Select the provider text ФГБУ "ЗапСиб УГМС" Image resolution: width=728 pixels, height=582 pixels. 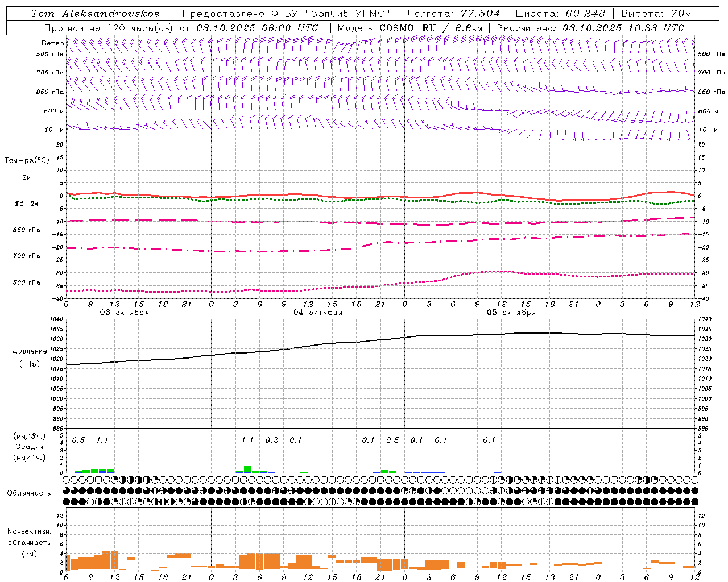point(332,14)
